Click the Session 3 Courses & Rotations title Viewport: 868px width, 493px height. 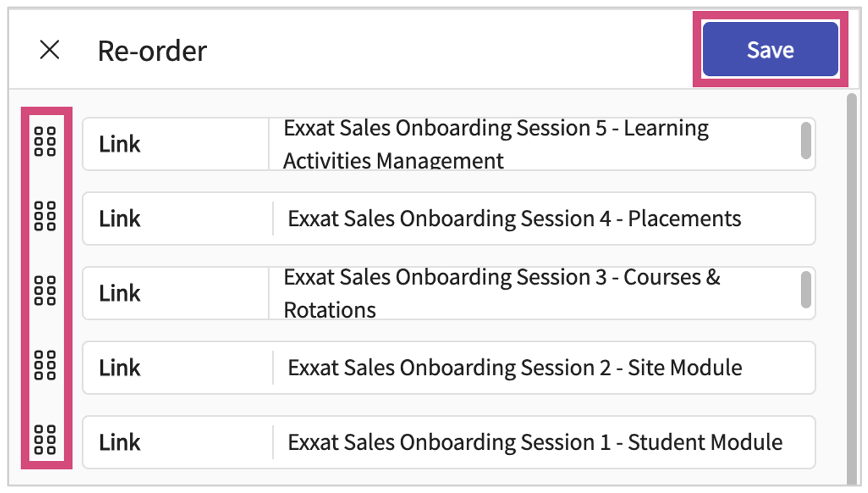tap(502, 293)
